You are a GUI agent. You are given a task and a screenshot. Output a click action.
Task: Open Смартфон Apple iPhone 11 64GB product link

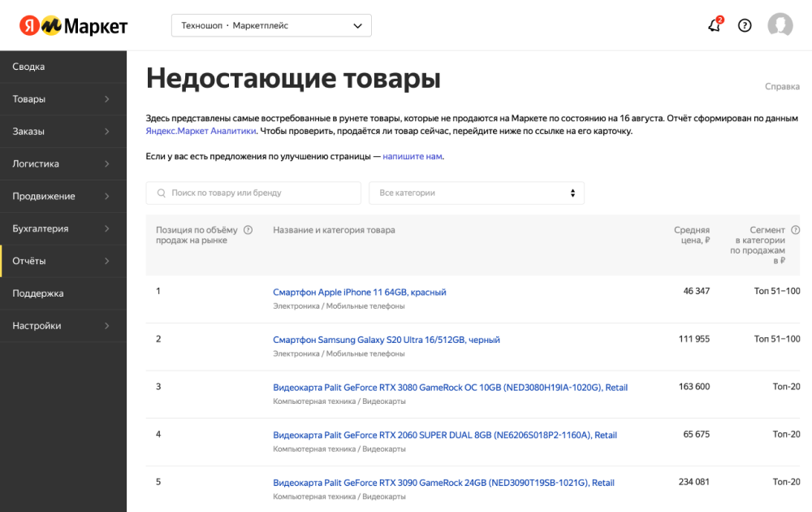360,293
